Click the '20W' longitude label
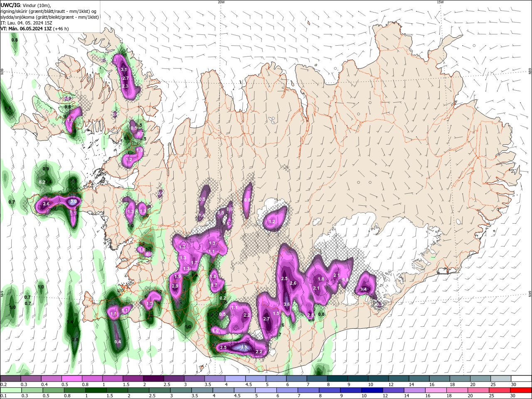 tap(221, 2)
